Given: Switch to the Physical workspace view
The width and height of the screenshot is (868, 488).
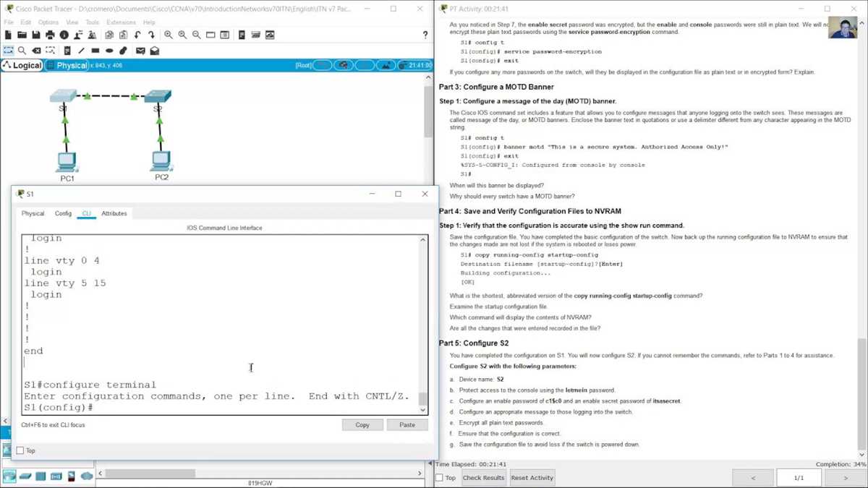Looking at the screenshot, I should pyautogui.click(x=67, y=65).
